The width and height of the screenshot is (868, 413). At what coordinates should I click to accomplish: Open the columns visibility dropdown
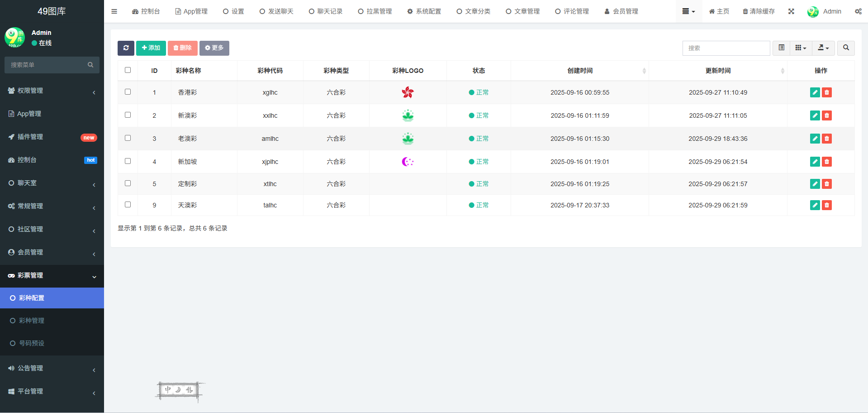click(x=801, y=48)
